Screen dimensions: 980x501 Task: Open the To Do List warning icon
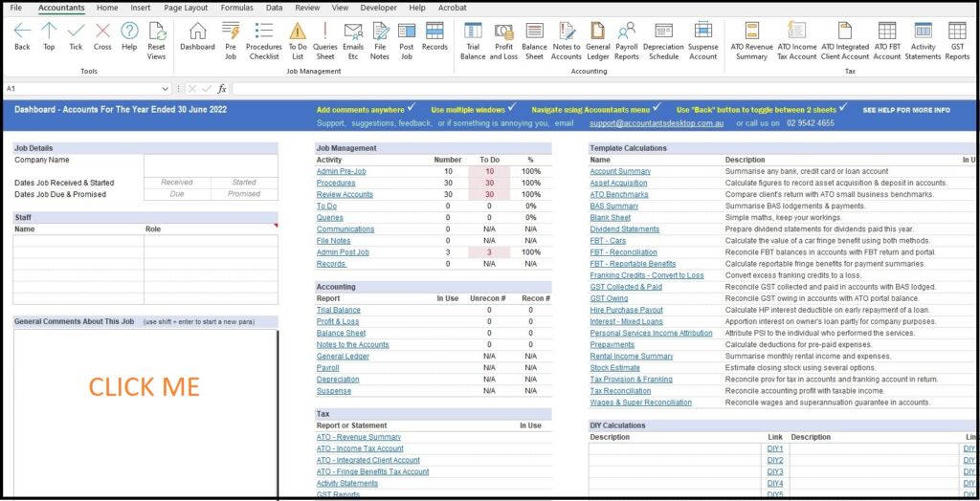tap(298, 32)
